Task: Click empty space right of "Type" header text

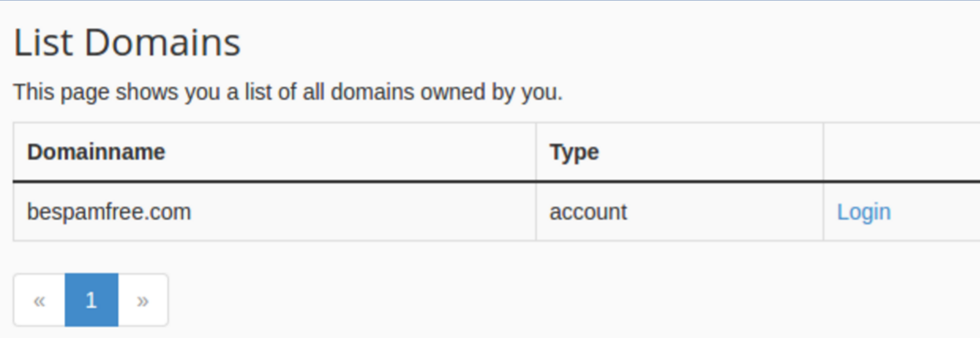Action: click(x=706, y=152)
